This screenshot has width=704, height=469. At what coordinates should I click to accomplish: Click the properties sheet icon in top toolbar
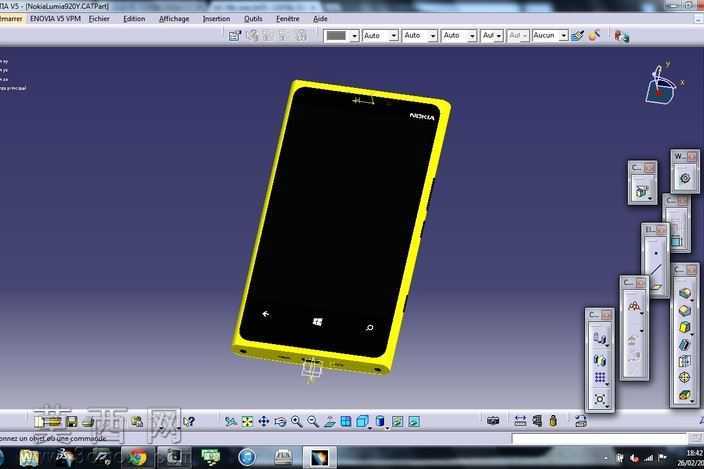tap(234, 35)
